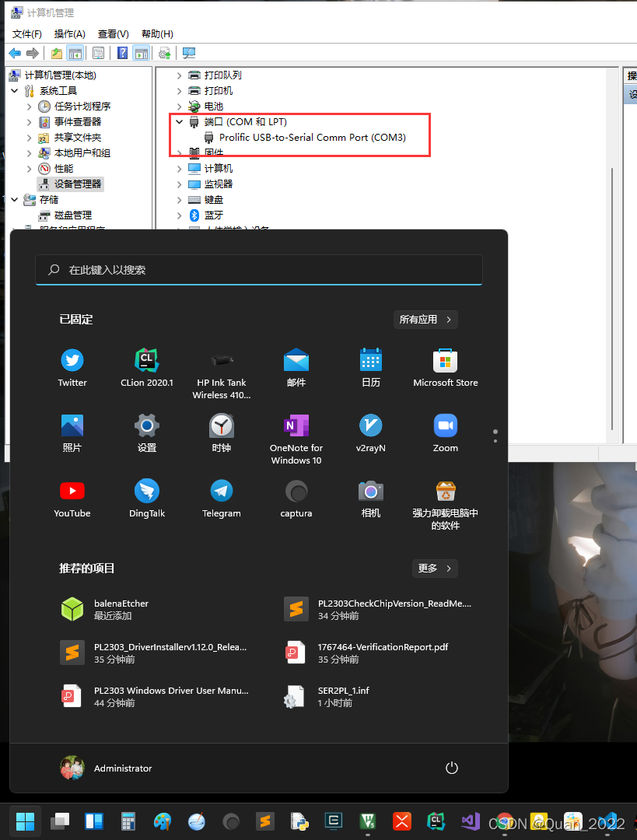Image resolution: width=637 pixels, height=840 pixels.
Task: Click the Windows Start button on taskbar
Action: coord(25,821)
